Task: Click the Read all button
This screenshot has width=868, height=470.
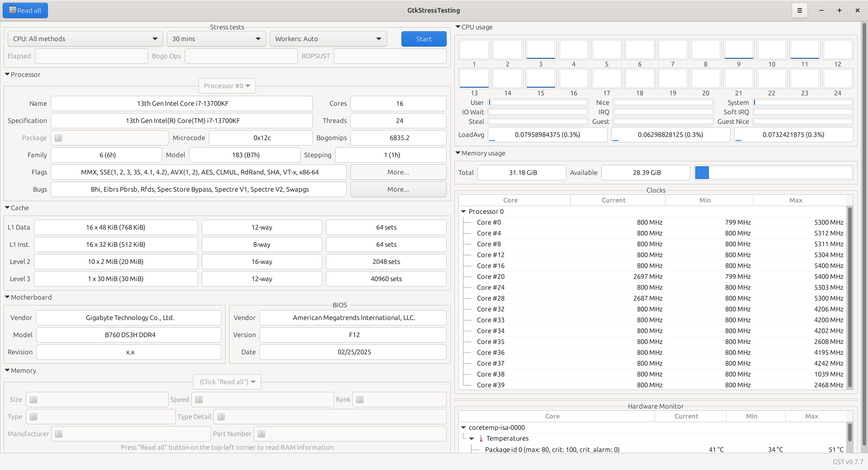Action: pyautogui.click(x=25, y=10)
